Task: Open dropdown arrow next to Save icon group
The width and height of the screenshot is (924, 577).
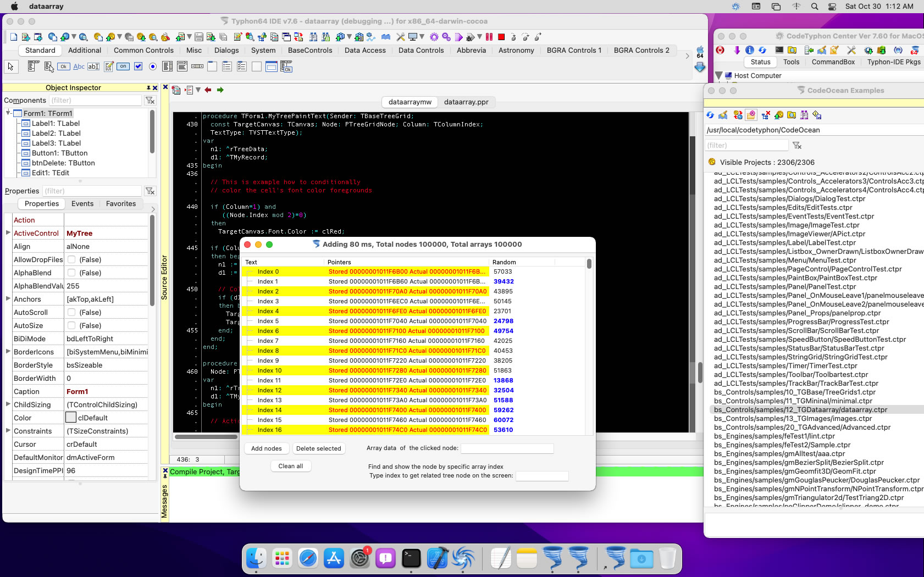Action: 189,37
